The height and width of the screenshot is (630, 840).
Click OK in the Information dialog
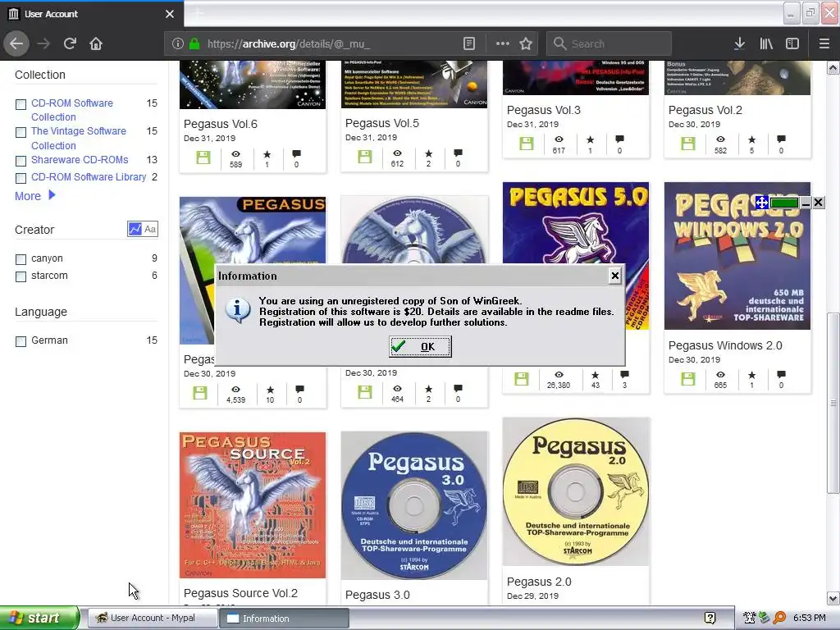[420, 347]
